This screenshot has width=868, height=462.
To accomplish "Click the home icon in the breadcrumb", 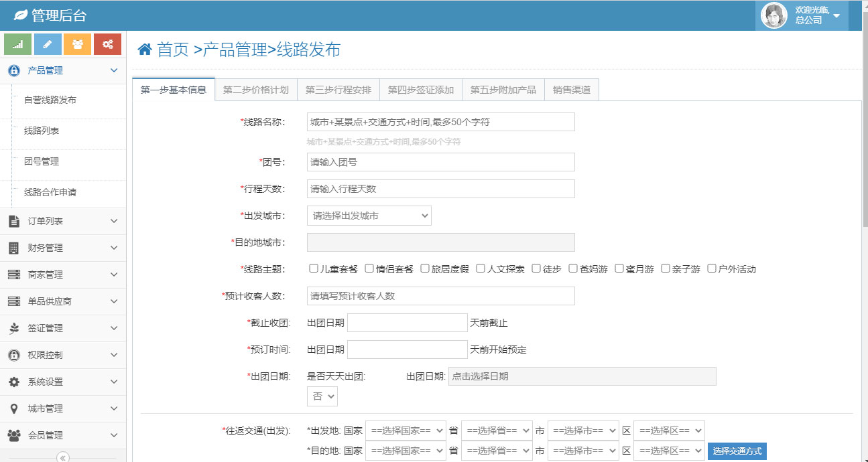I will [144, 50].
